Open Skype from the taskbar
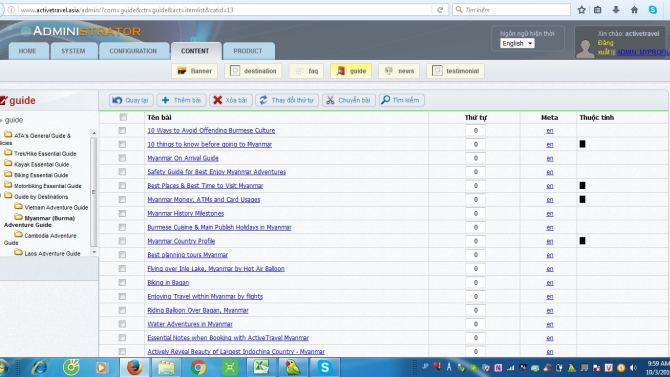Screen dimensions: 670x377 325,367
